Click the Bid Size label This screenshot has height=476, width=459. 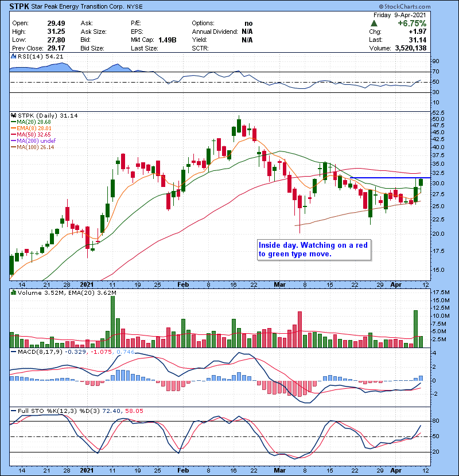click(92, 48)
